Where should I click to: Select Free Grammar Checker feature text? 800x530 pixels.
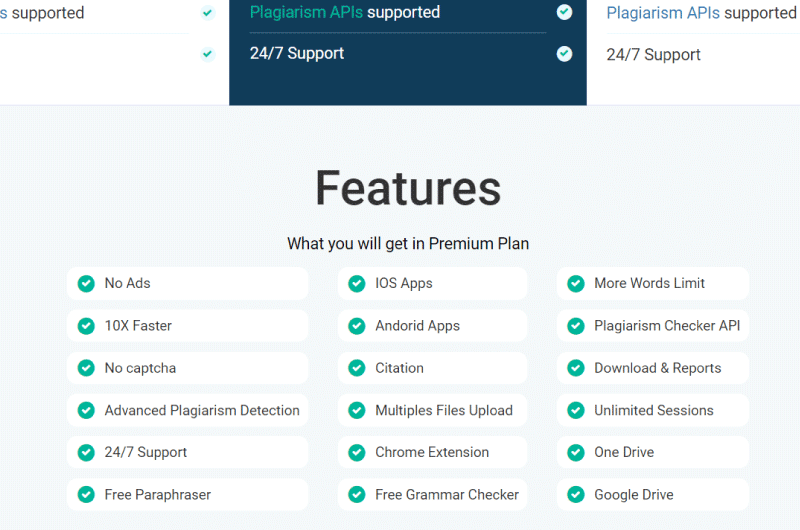(447, 495)
